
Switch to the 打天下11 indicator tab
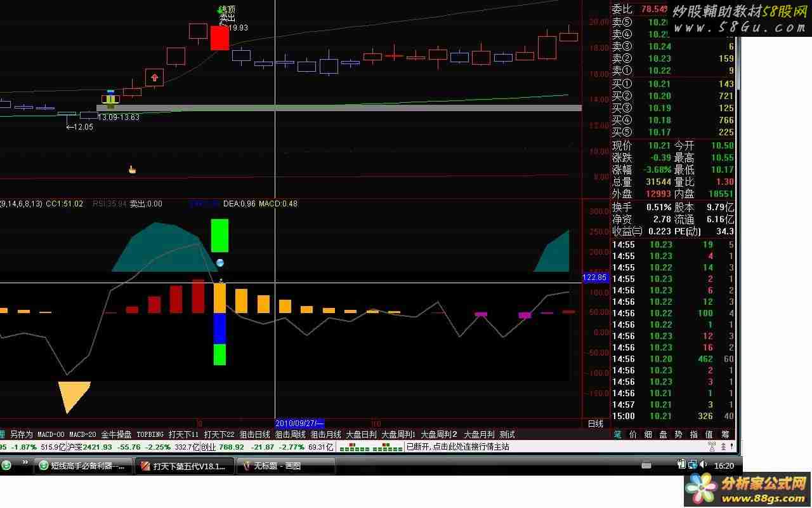183,434
